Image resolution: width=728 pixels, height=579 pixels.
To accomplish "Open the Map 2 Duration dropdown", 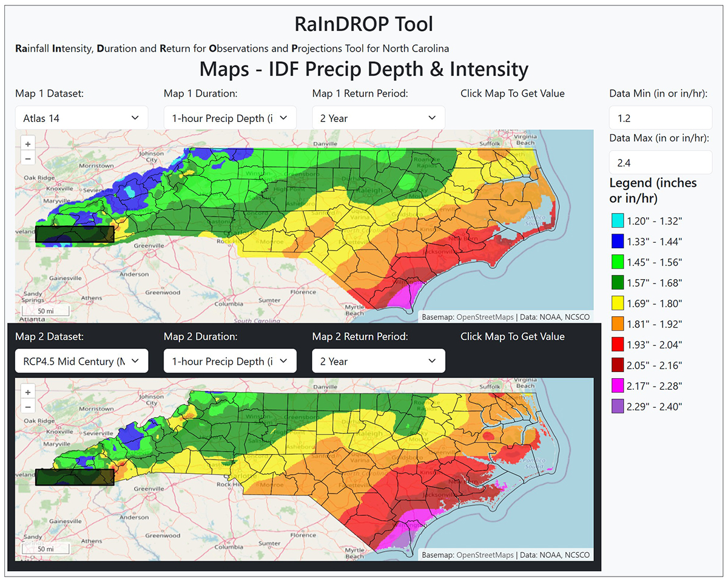I will (x=230, y=361).
